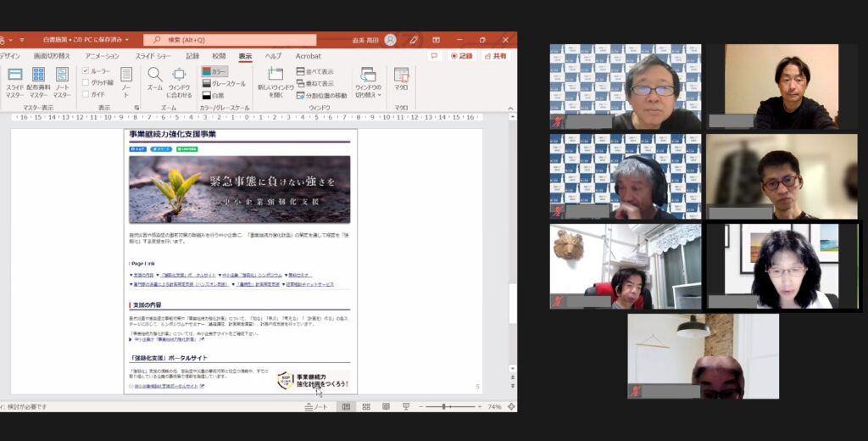Open the Acrobat tab

[309, 56]
